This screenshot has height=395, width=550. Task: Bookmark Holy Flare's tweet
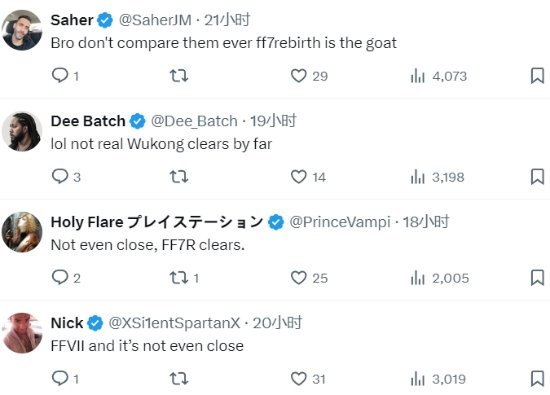click(537, 278)
